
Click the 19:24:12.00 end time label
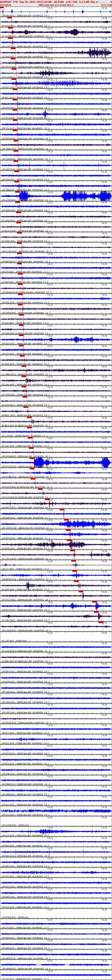[106, 5]
